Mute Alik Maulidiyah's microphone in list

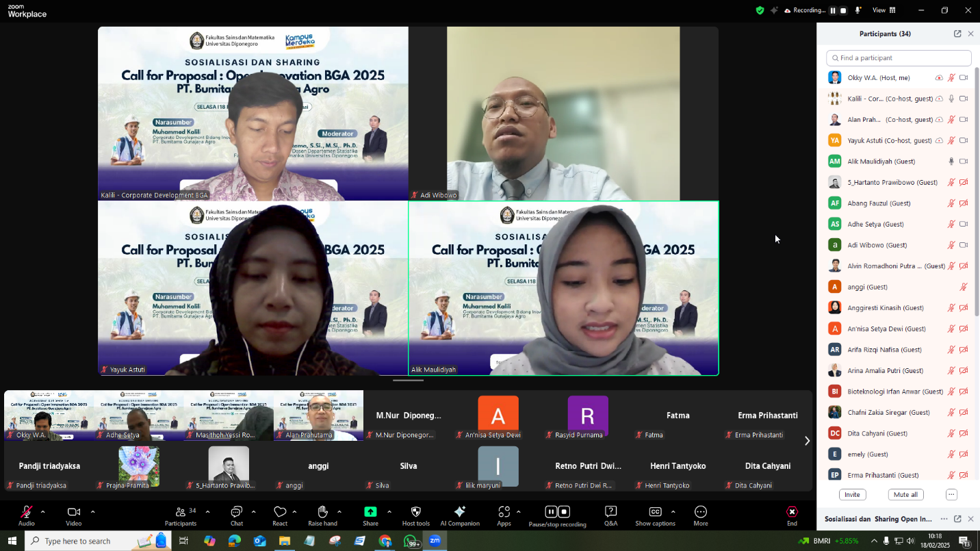[x=951, y=162]
